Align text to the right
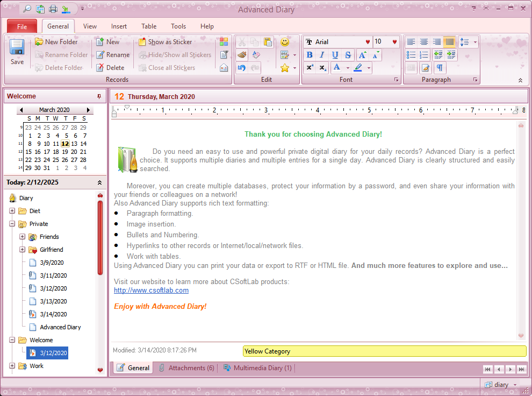This screenshot has height=396, width=532. tap(437, 42)
